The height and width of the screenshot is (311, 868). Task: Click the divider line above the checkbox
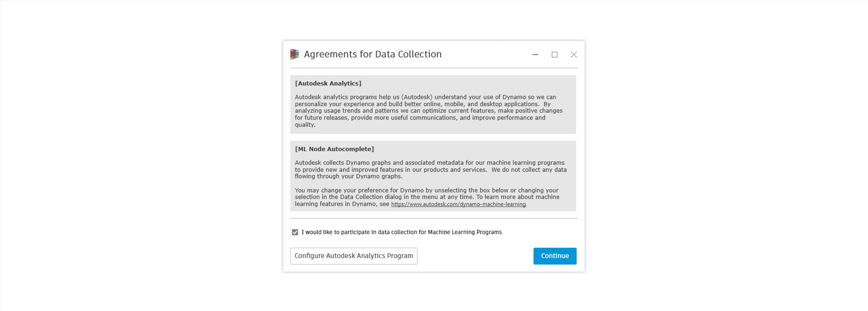(x=434, y=218)
